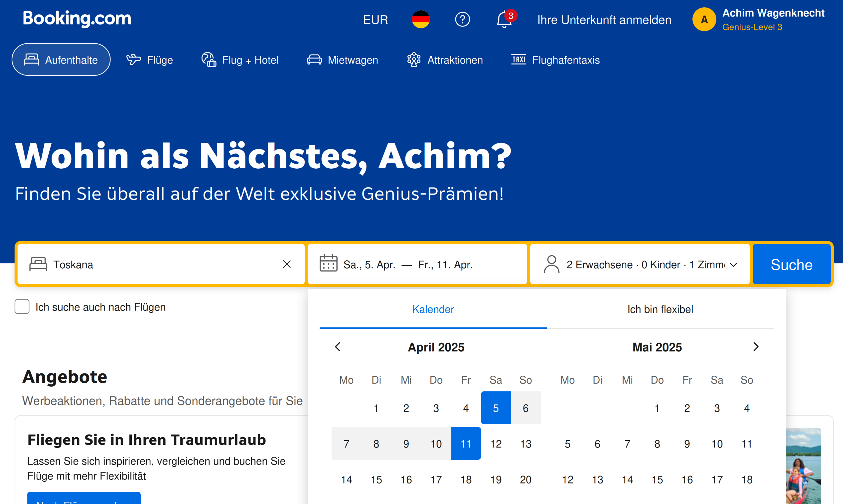Select the Flughafentaxis tab
843x504 pixels.
(555, 60)
